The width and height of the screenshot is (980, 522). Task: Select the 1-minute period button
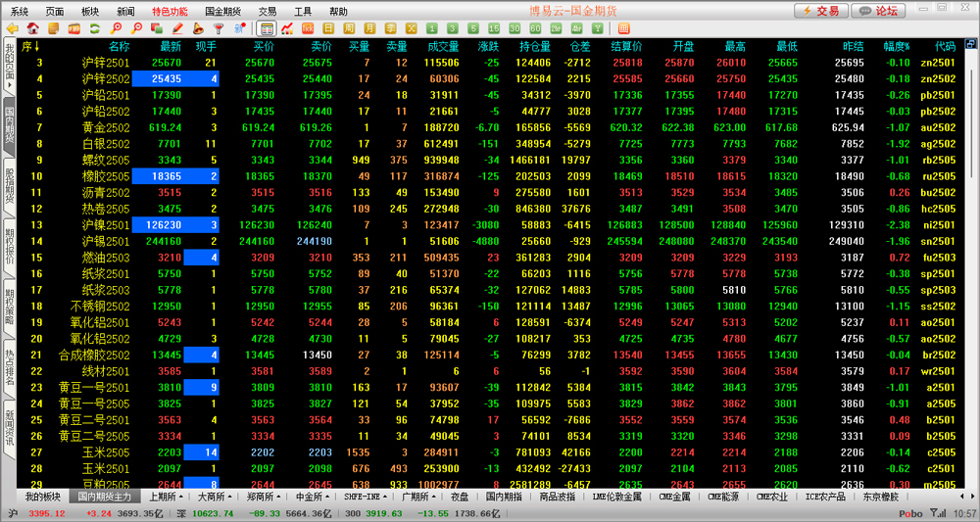(432, 28)
